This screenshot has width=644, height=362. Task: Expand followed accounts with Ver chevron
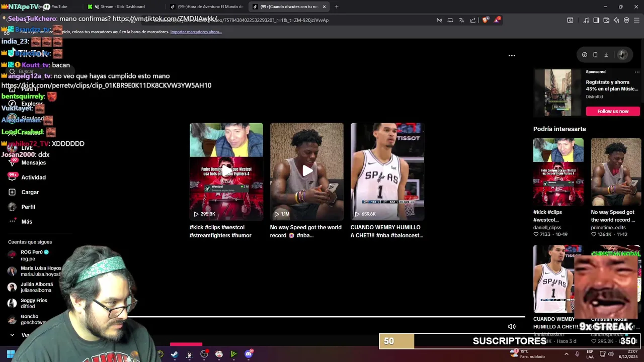[x=12, y=335]
